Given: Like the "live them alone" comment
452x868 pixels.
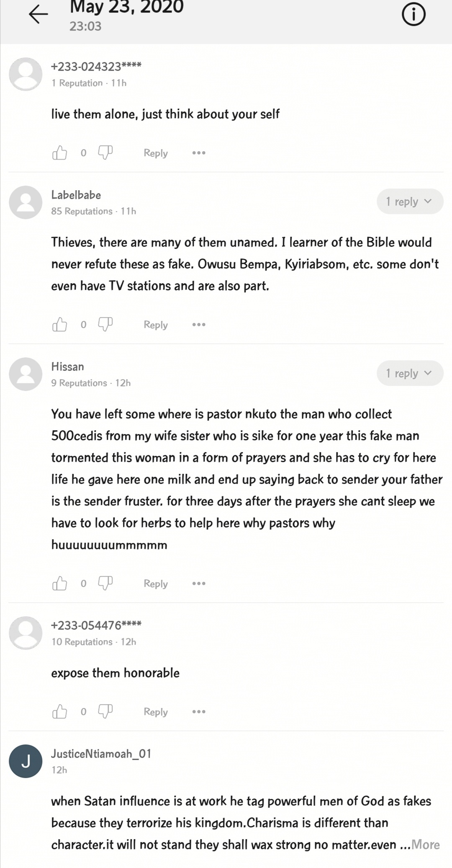Looking at the screenshot, I should [x=59, y=153].
